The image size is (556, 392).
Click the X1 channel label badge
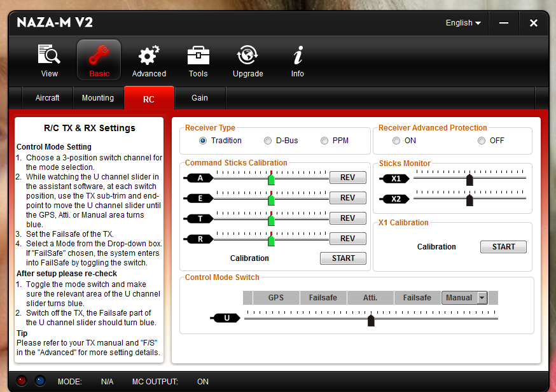(x=394, y=178)
